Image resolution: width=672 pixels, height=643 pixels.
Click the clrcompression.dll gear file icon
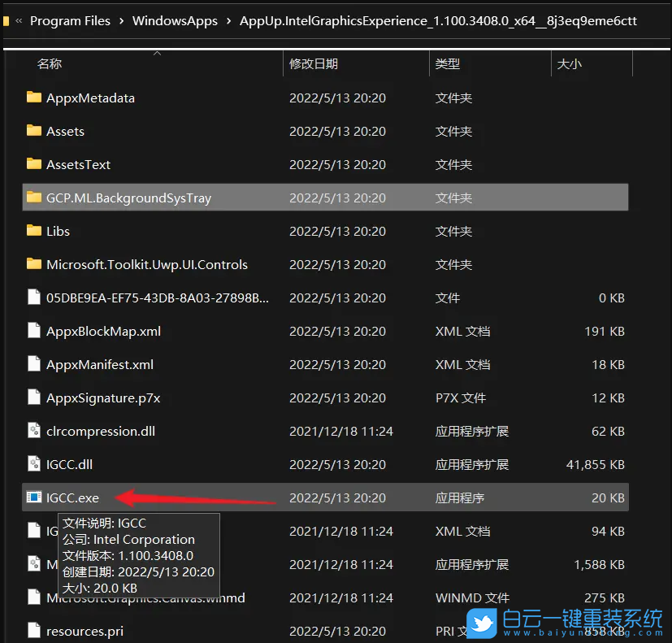pos(35,431)
